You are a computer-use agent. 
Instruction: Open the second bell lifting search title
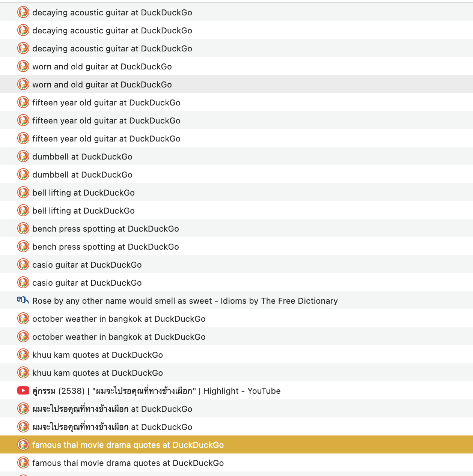(x=83, y=211)
